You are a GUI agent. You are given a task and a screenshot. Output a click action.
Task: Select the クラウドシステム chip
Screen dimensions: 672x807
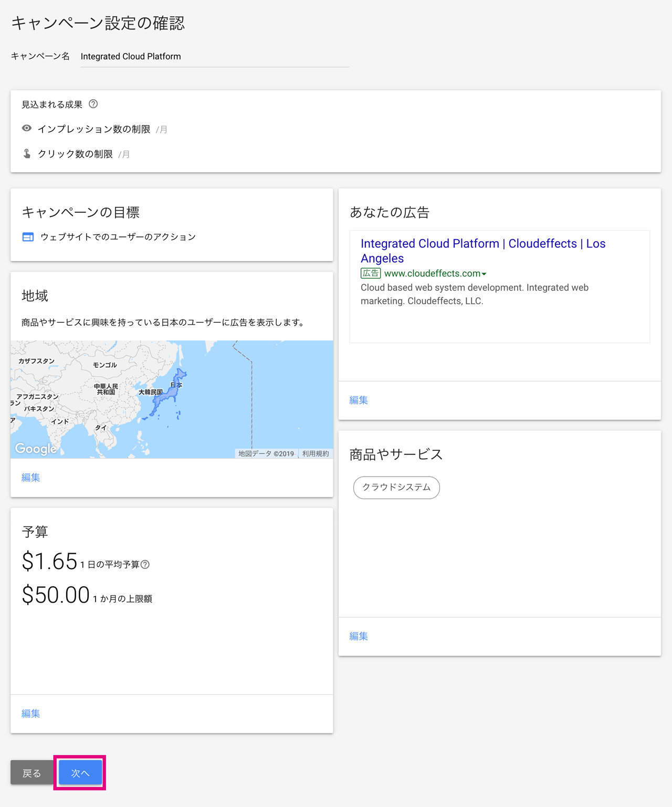(396, 488)
